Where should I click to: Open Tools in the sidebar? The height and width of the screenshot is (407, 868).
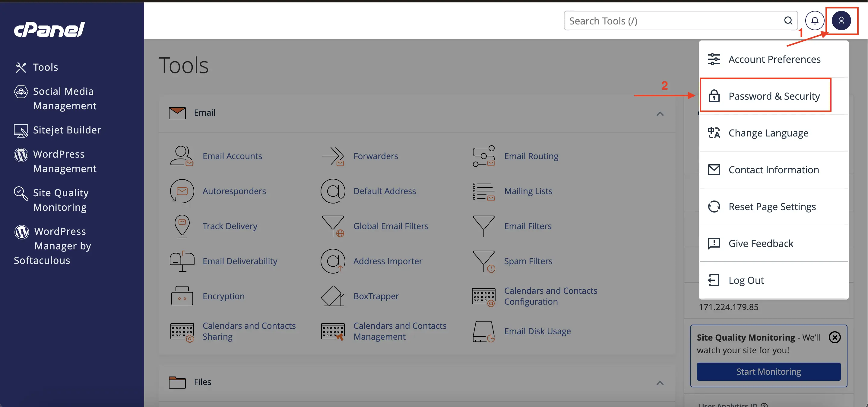pos(36,67)
